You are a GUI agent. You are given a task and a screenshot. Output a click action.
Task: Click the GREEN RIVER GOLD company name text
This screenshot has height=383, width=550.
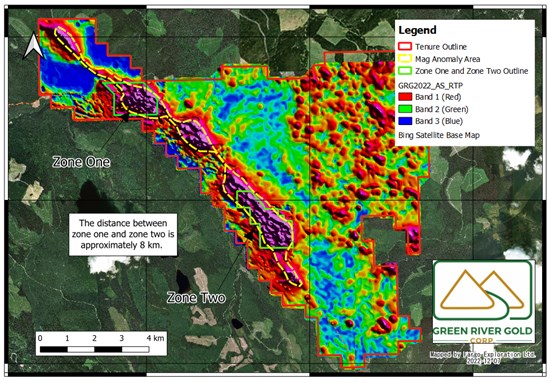tap(483, 331)
